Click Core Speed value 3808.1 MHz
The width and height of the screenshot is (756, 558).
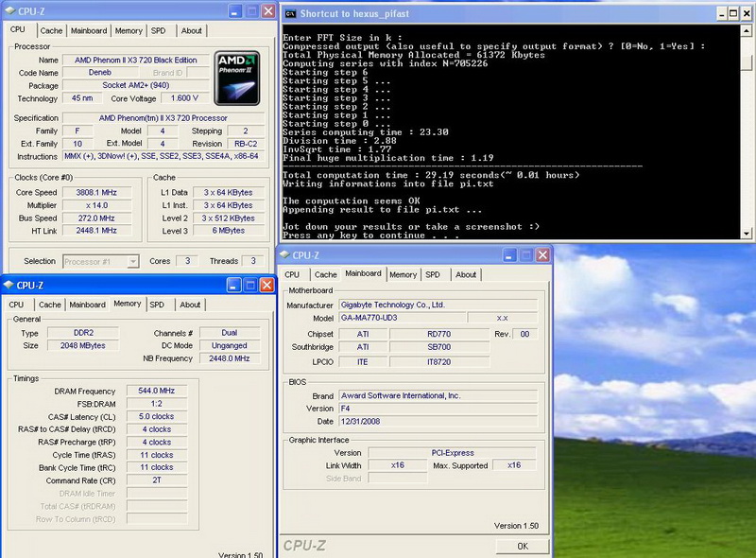pos(96,192)
